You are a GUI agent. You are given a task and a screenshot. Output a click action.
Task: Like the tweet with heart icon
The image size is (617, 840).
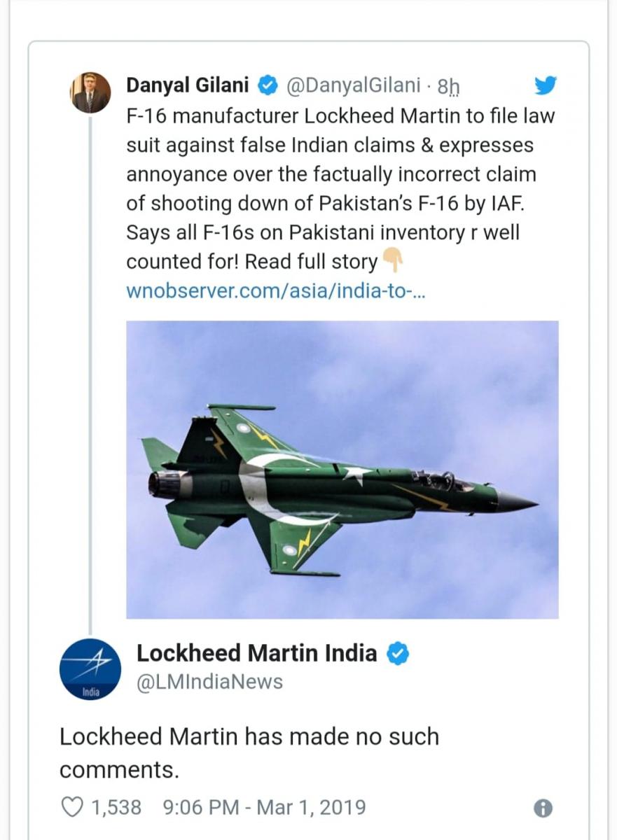[x=72, y=807]
